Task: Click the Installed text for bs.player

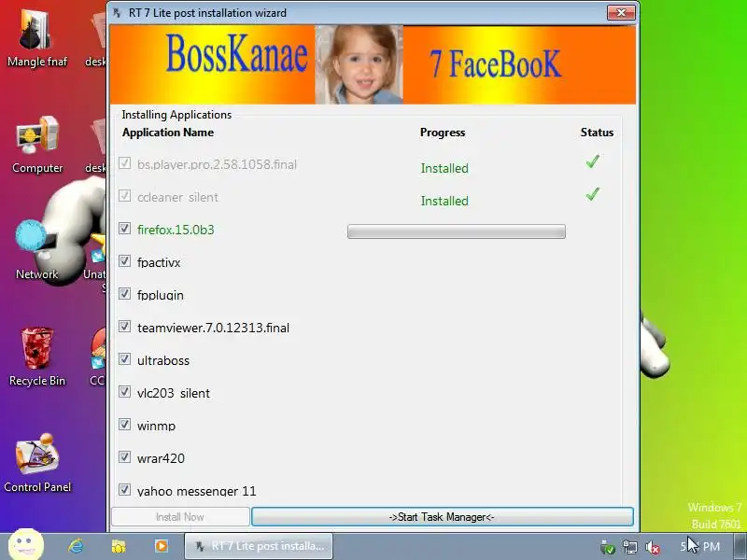Action: click(444, 168)
